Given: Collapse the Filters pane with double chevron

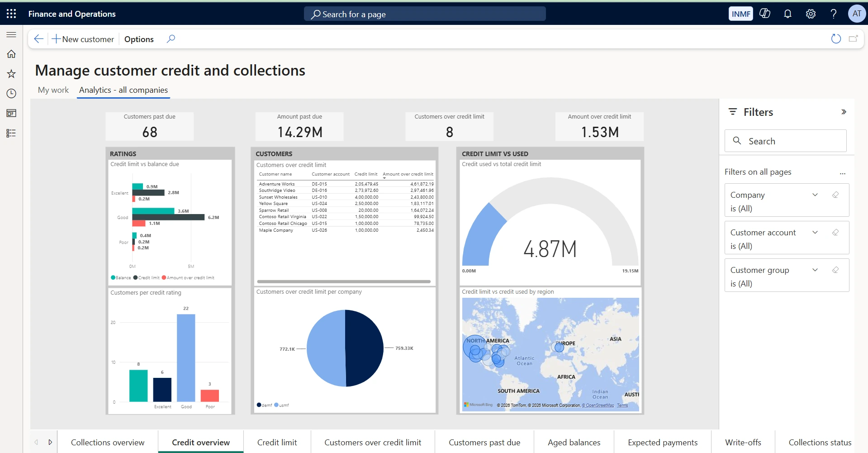Looking at the screenshot, I should (x=844, y=112).
